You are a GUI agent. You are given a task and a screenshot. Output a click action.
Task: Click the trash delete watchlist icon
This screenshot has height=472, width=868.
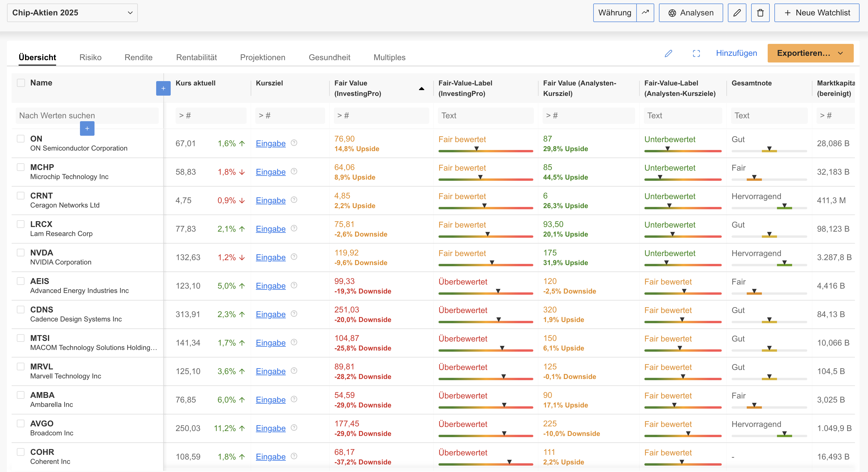[x=760, y=13]
